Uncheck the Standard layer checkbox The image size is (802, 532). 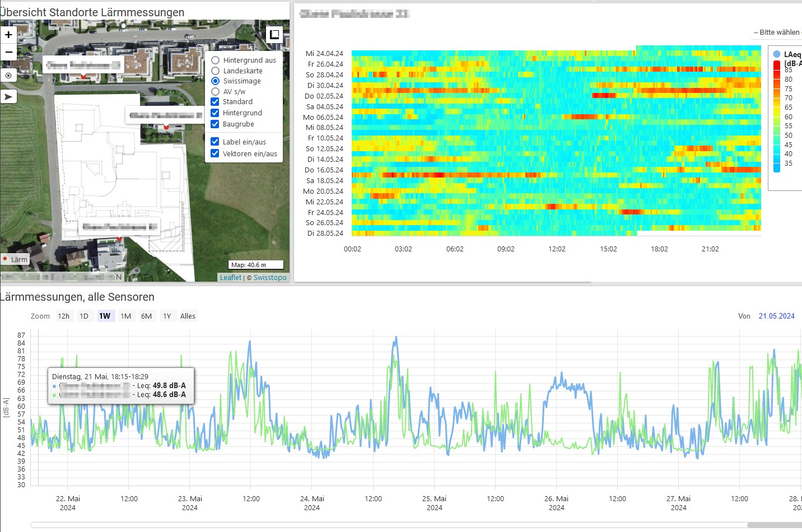[x=215, y=101]
